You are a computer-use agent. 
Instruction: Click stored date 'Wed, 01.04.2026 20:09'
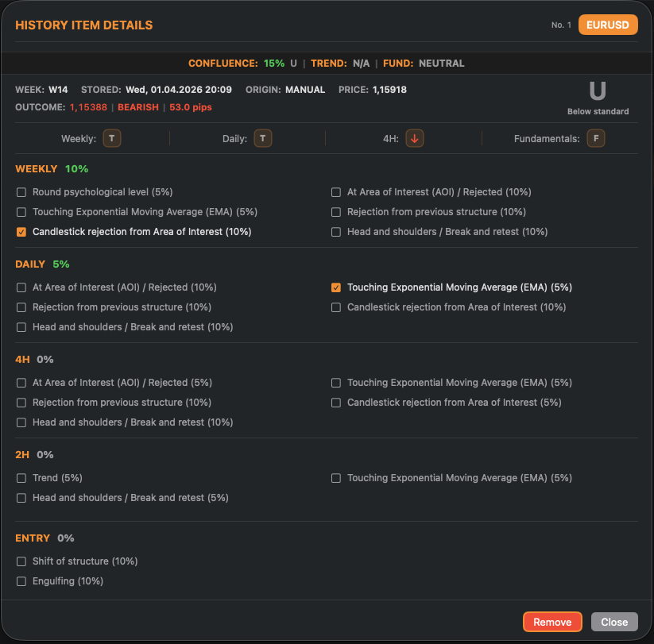tap(179, 90)
